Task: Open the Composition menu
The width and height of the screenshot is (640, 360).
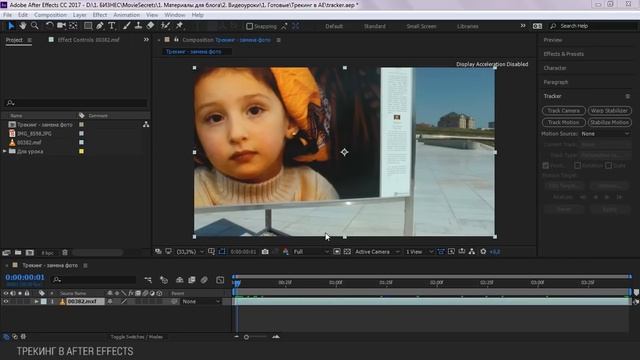Action: [50, 15]
